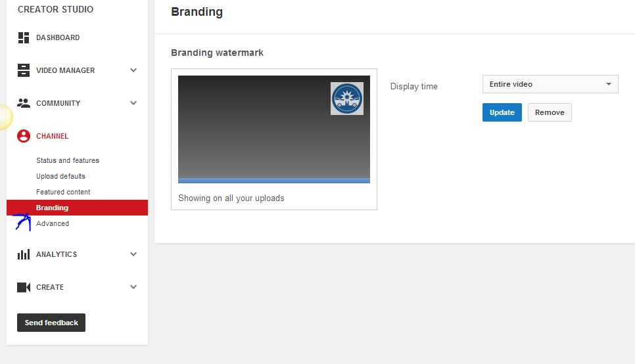This screenshot has height=364, width=635.
Task: Click the blue progress bar in the preview
Action: click(x=273, y=181)
